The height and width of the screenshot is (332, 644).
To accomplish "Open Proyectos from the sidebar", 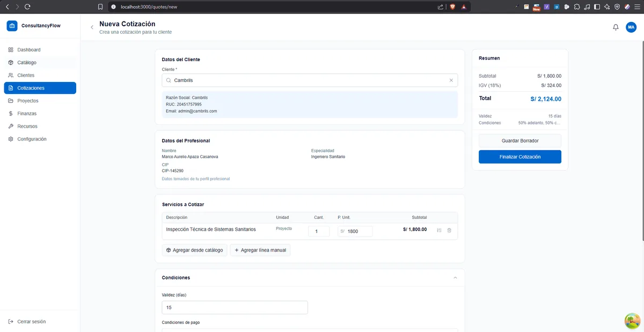I will coord(40,101).
